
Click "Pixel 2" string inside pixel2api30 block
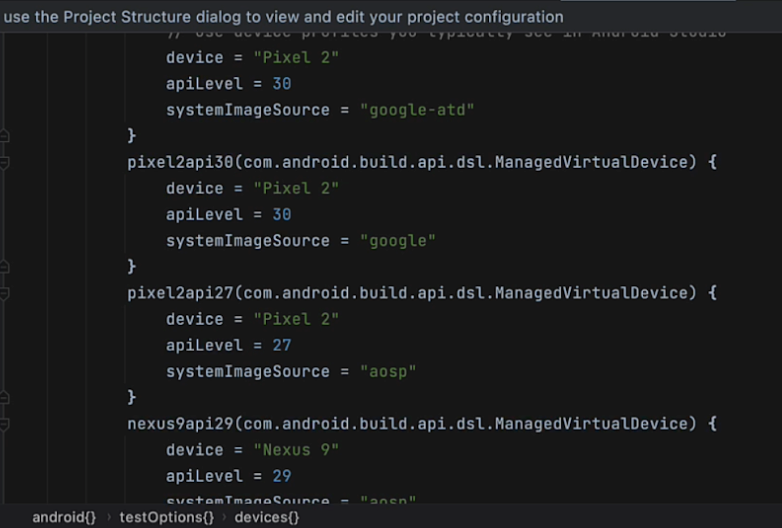point(296,188)
